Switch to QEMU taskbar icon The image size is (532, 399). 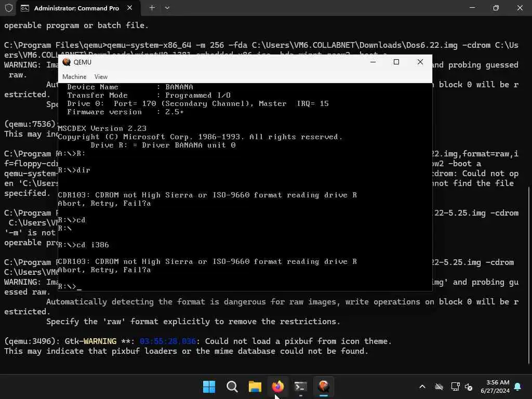tap(324, 387)
